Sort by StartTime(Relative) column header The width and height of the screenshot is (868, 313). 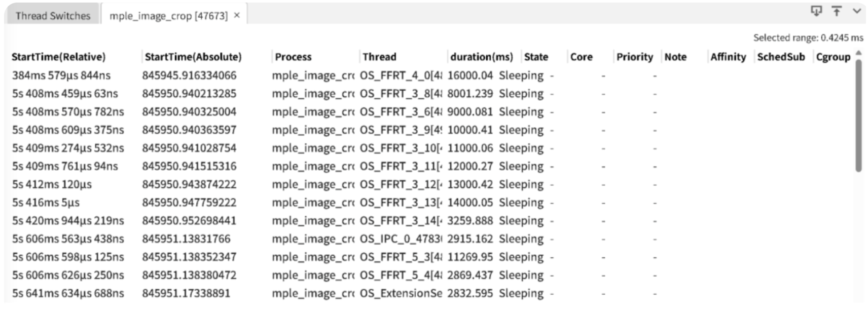pyautogui.click(x=58, y=57)
